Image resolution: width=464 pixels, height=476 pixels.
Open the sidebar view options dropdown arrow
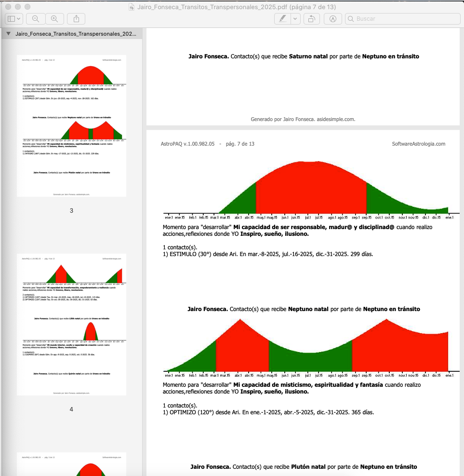point(19,19)
